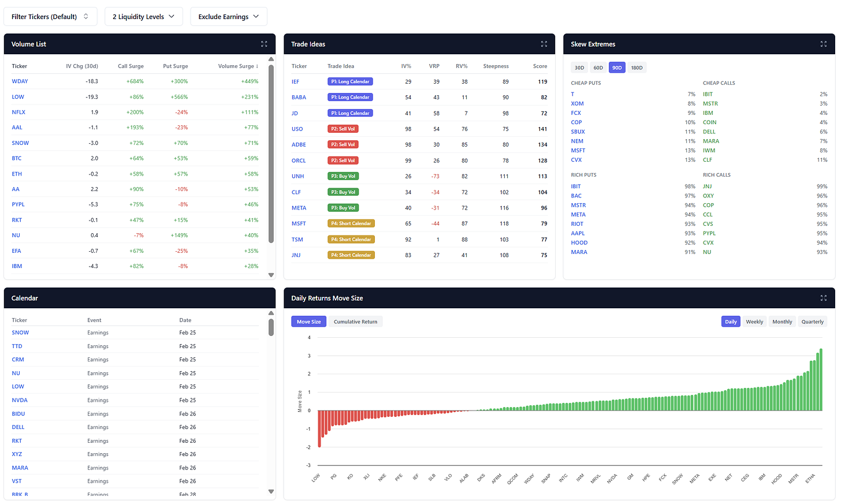Open the BABA ticker in Trade Ideas

pyautogui.click(x=299, y=97)
